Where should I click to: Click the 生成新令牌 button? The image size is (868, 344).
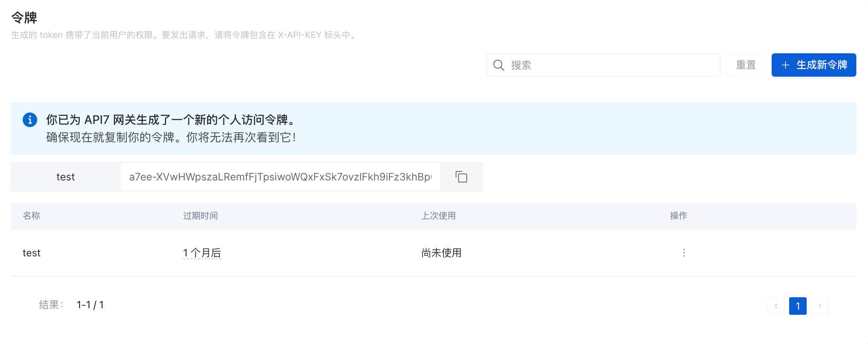click(814, 65)
